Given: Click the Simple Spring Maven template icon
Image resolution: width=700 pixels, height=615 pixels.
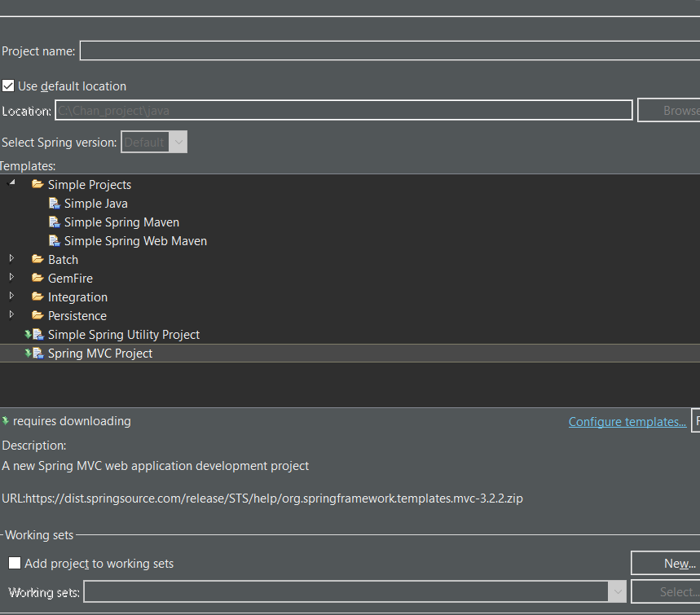Looking at the screenshot, I should [x=54, y=222].
